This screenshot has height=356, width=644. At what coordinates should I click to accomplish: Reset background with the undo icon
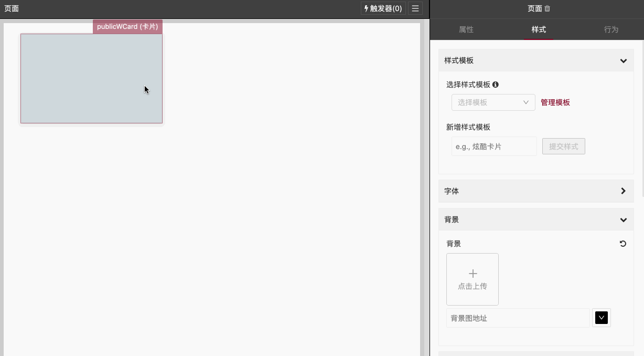pos(623,244)
